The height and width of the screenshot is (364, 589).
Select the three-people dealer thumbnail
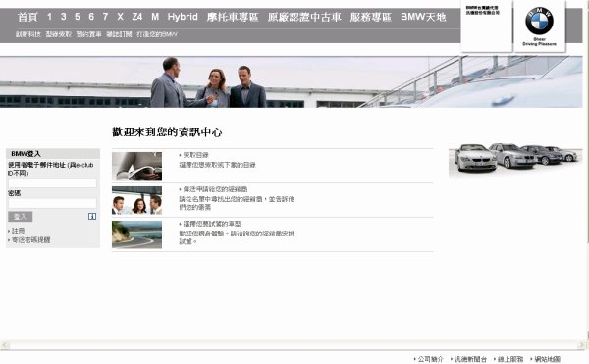[136, 200]
